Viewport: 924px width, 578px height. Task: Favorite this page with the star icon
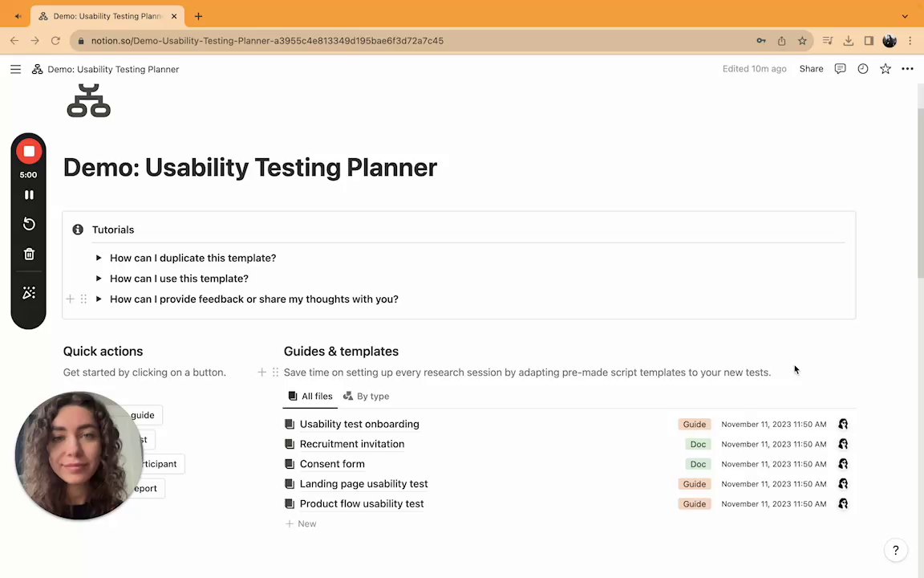(x=885, y=69)
